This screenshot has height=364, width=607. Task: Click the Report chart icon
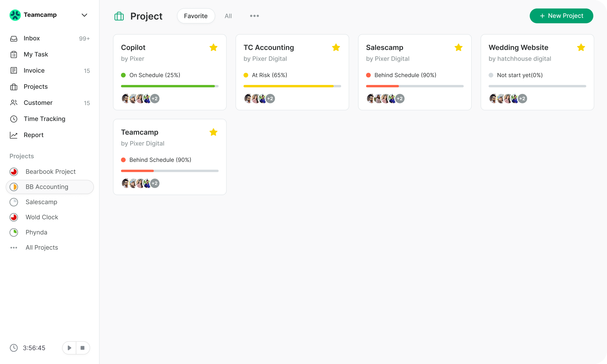14,135
